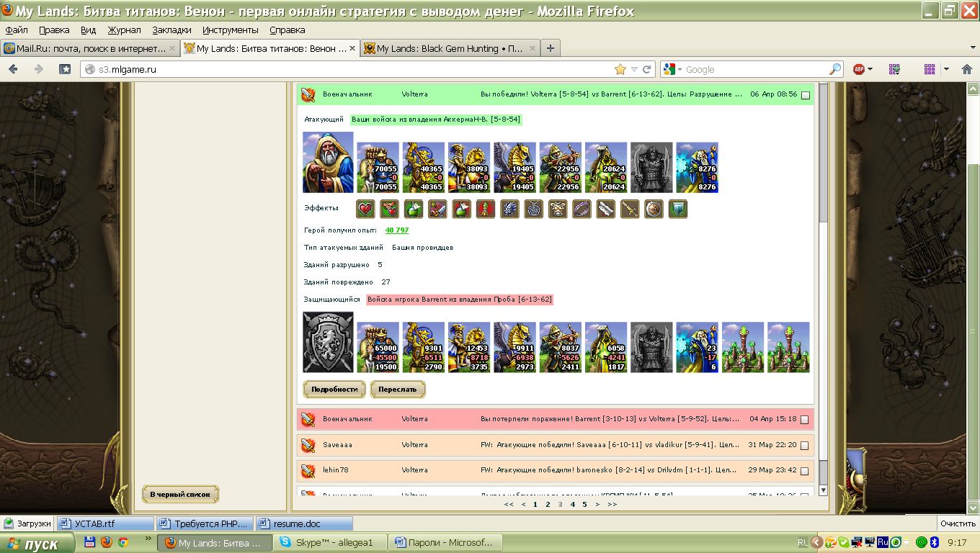
Task: Select the checkbox for 31 Мар 22:20 report
Action: [804, 446]
